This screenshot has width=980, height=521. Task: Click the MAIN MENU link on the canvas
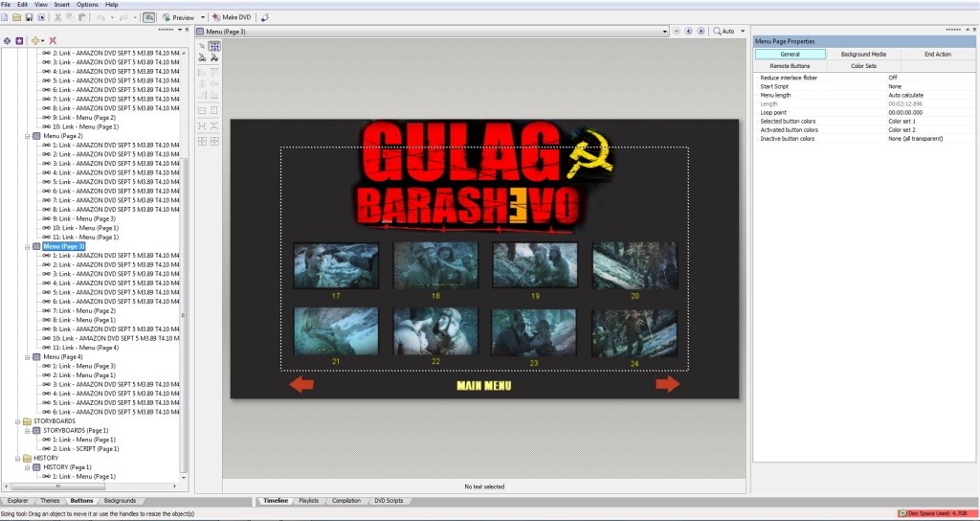point(483,385)
